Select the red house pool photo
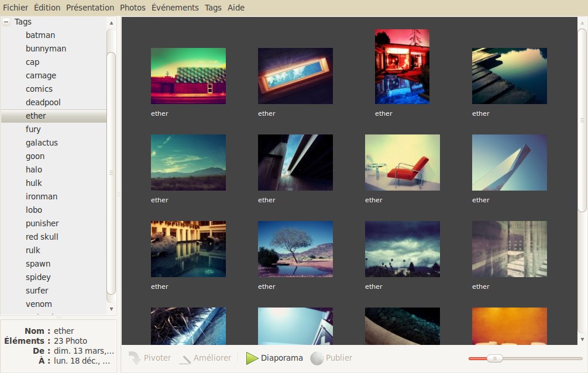588x373 pixels. pos(402,66)
